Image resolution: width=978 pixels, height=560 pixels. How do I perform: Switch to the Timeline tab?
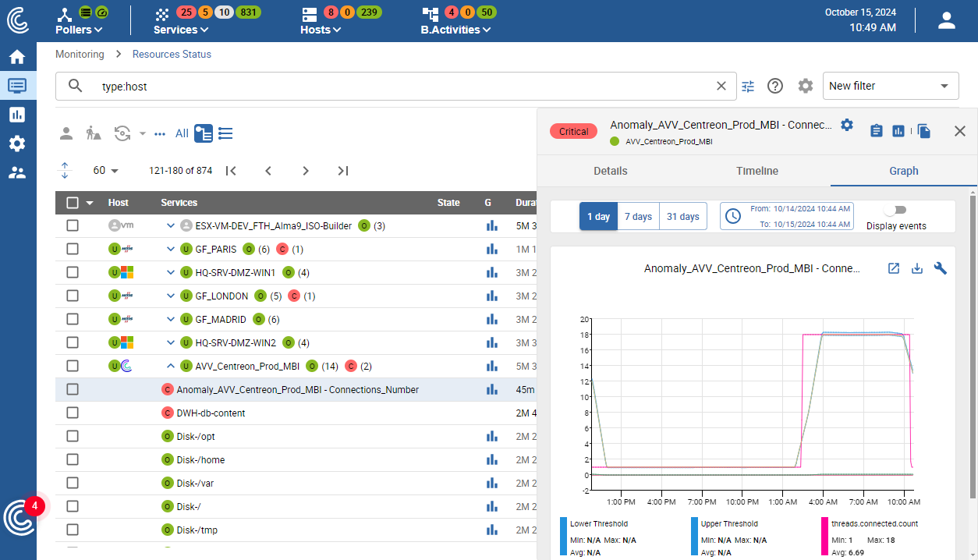(x=756, y=171)
